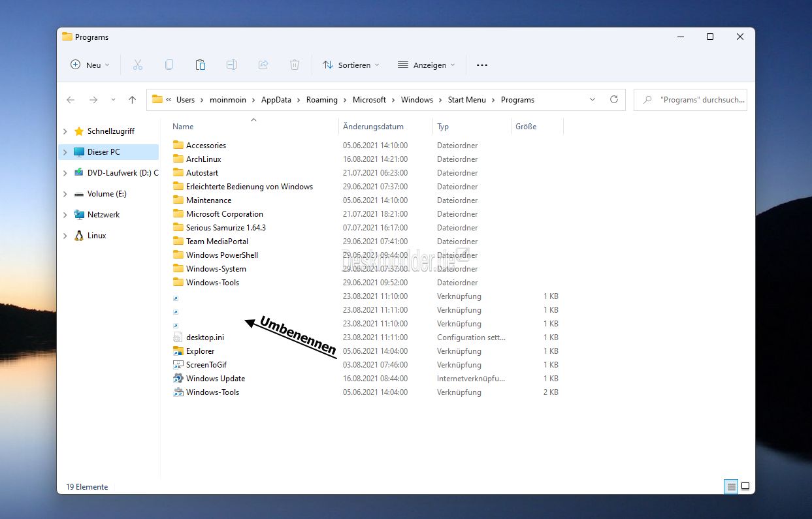
Task: Click Users in the address breadcrumb
Action: point(186,100)
